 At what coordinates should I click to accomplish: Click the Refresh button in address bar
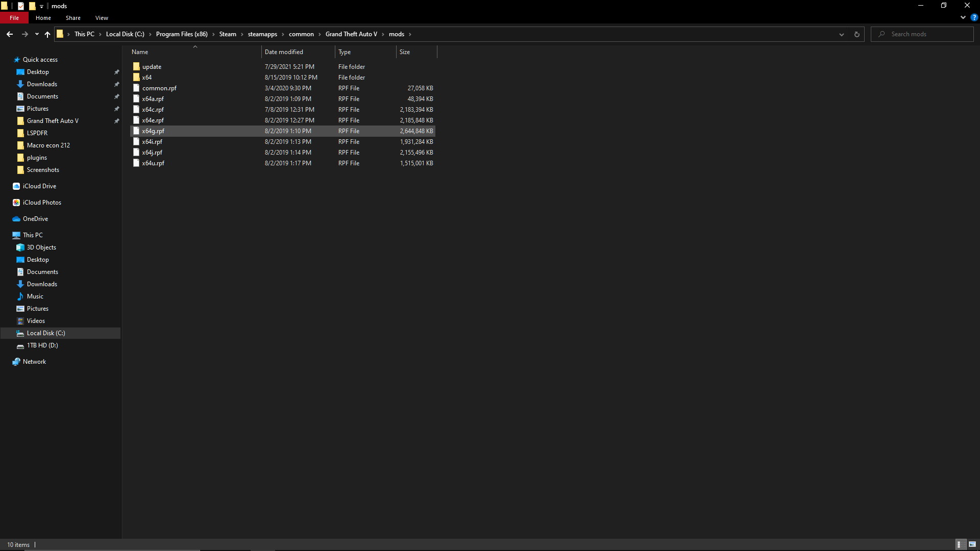point(857,34)
